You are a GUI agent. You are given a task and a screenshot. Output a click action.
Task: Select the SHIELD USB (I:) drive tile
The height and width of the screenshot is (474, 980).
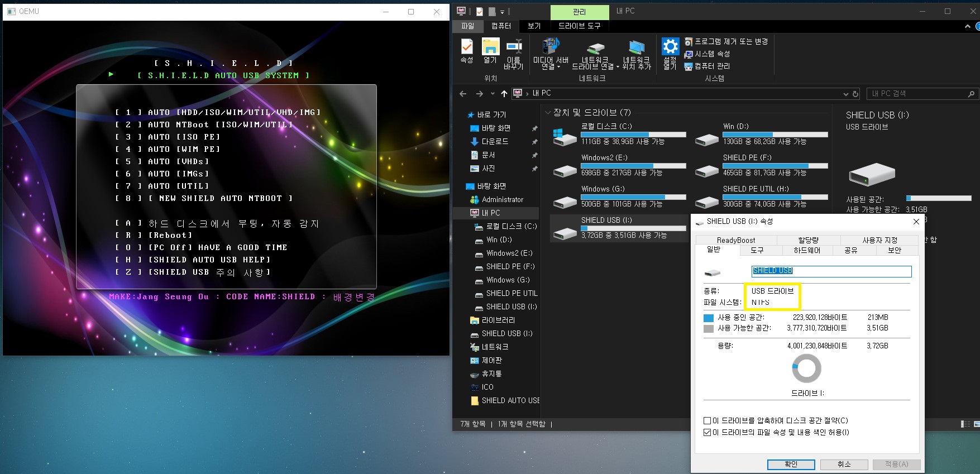pos(619,228)
